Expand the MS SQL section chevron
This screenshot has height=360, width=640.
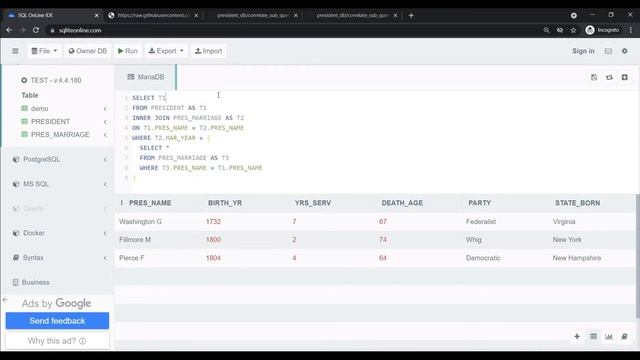tap(105, 184)
